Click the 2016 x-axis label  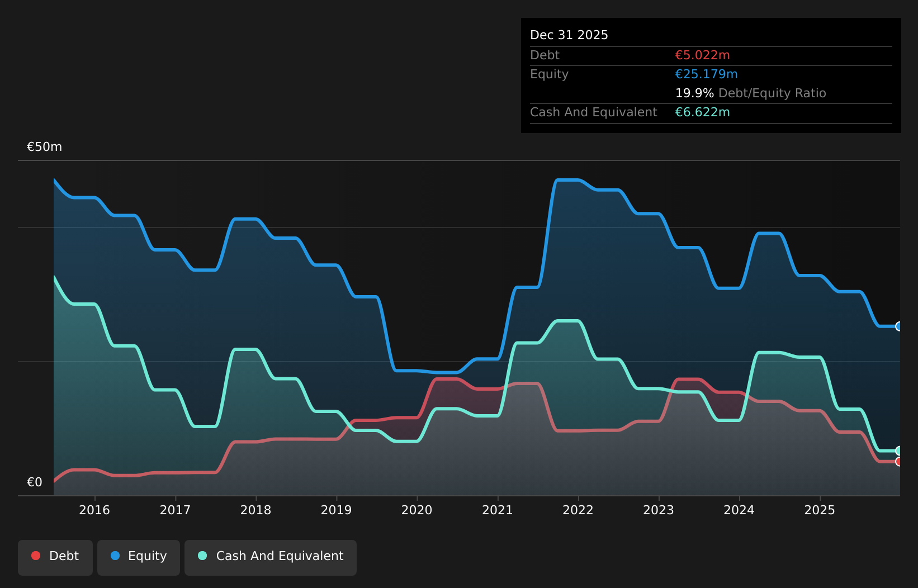(94, 510)
